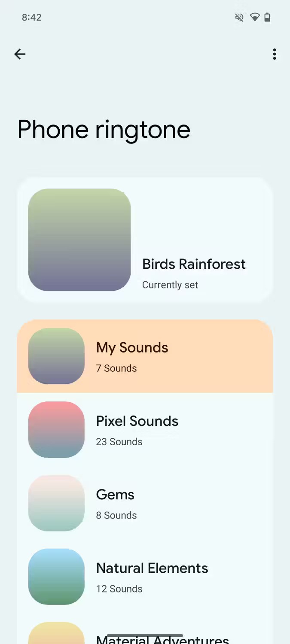Image resolution: width=290 pixels, height=644 pixels.
Task: Tap the back arrow icon
Action: click(20, 54)
